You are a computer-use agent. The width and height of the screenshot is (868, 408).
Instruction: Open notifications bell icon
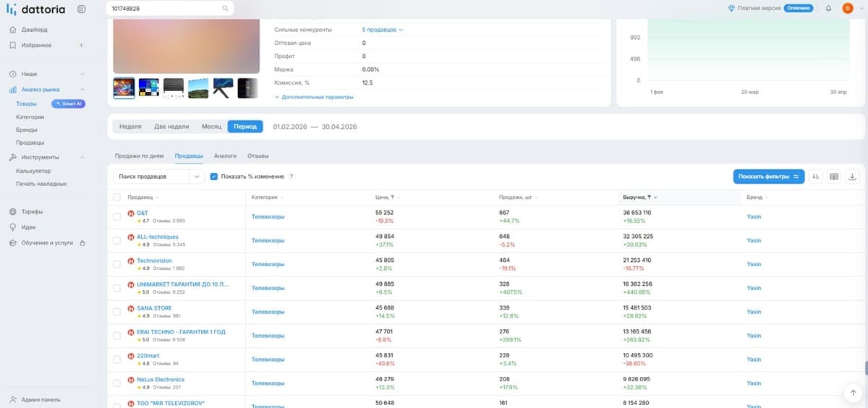coord(828,9)
